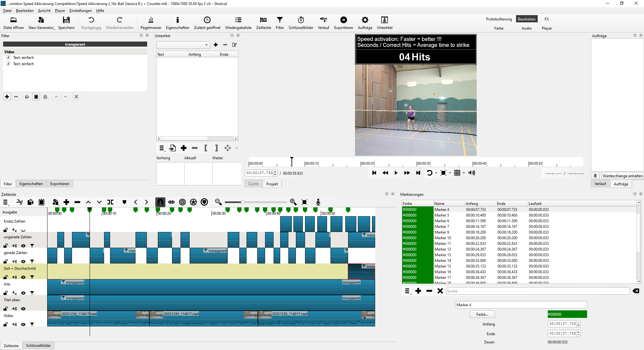The width and height of the screenshot is (644, 350).
Task: Click the Warteschlange anhalten button
Action: click(x=622, y=176)
